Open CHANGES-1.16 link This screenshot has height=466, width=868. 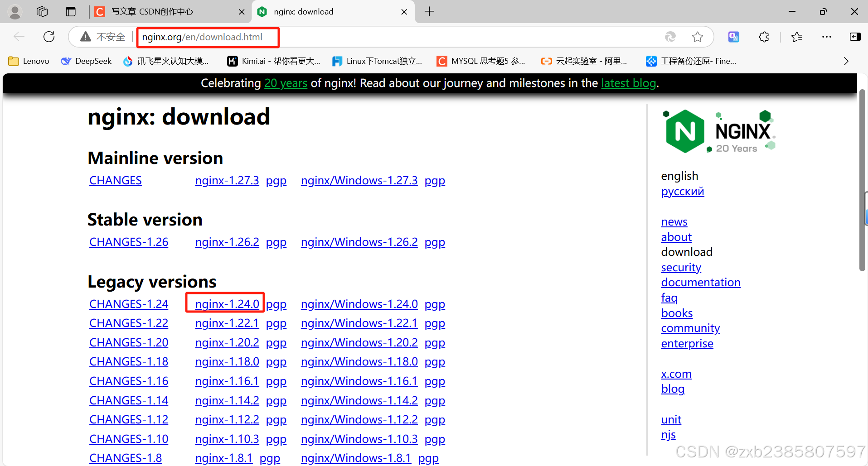coord(129,381)
